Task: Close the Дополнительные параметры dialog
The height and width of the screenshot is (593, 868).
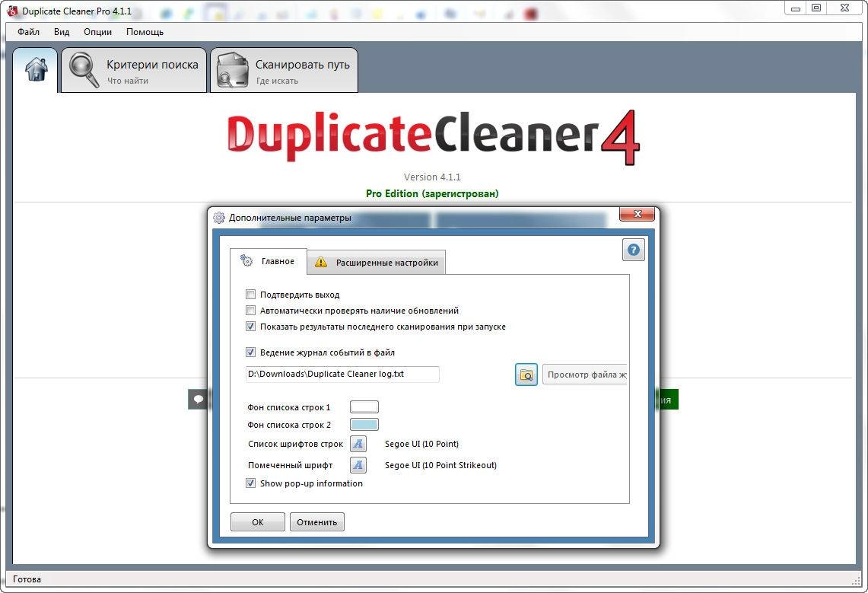Action: point(637,214)
